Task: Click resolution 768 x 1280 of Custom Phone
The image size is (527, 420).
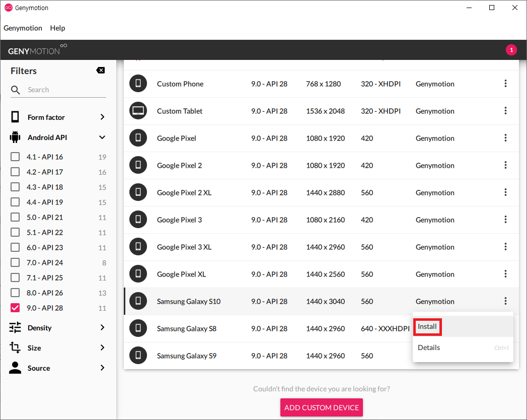Action: click(323, 84)
